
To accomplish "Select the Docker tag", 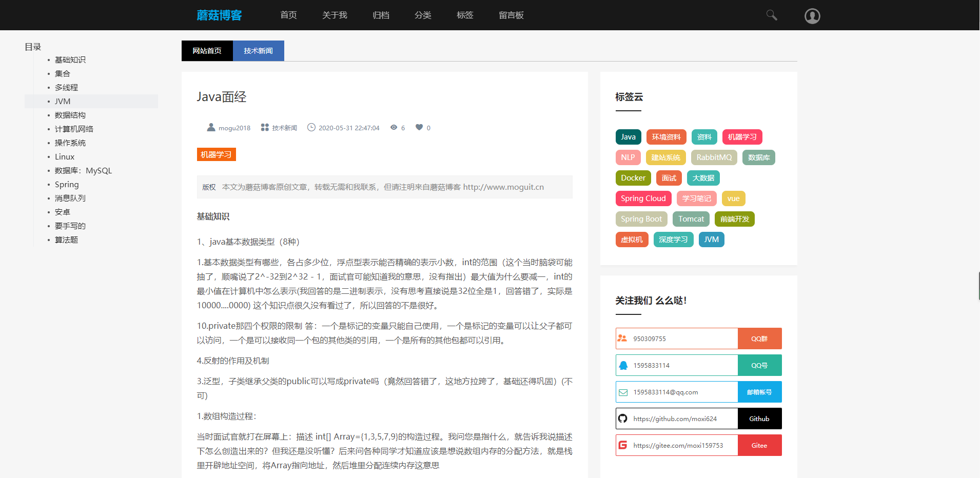I will [x=633, y=178].
